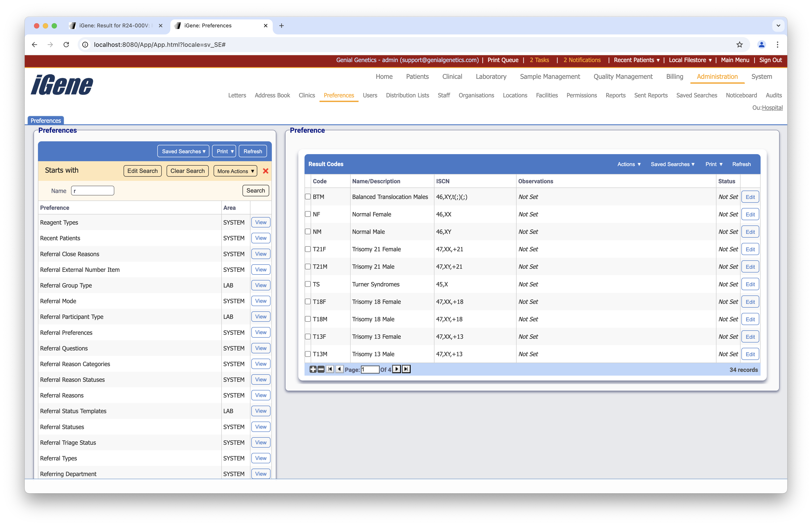
Task: Reload the page with browser refresh icon
Action: 66,45
